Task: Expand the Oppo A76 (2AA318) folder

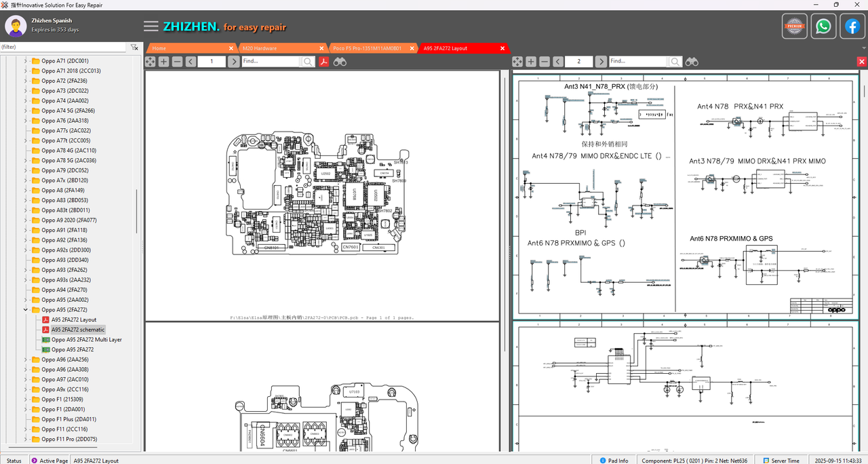Action: point(26,121)
